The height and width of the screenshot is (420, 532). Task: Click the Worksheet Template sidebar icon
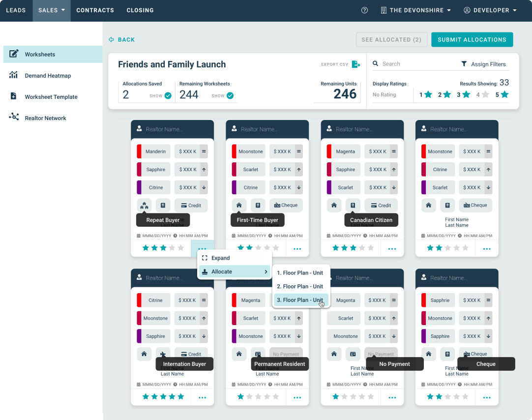(x=14, y=96)
